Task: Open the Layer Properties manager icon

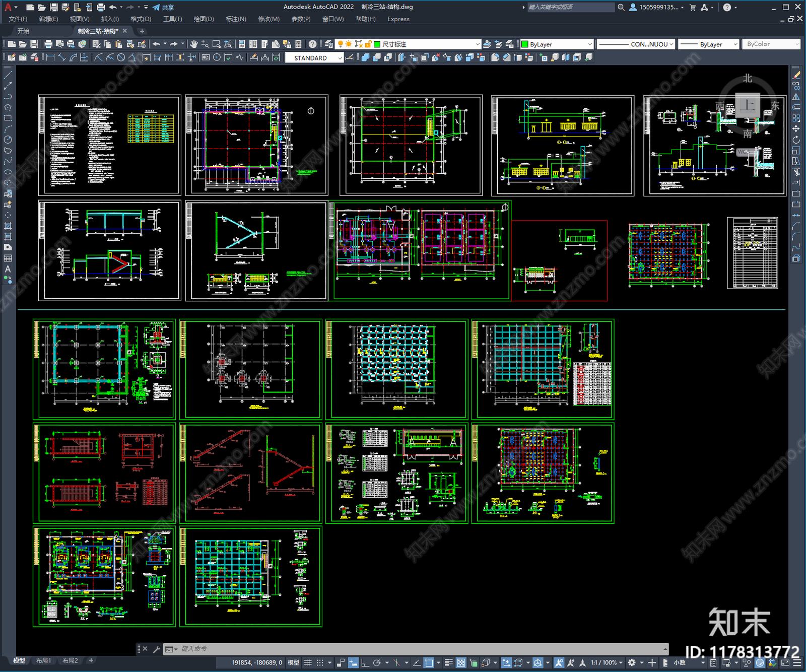Action: tap(329, 44)
